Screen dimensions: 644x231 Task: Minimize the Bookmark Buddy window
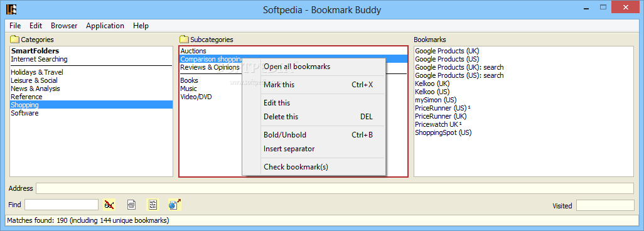tap(586, 8)
